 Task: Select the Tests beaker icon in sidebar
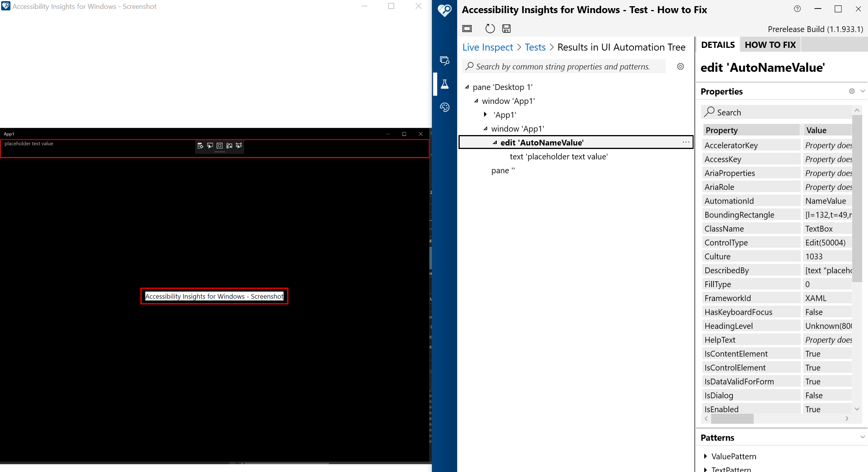pyautogui.click(x=444, y=84)
